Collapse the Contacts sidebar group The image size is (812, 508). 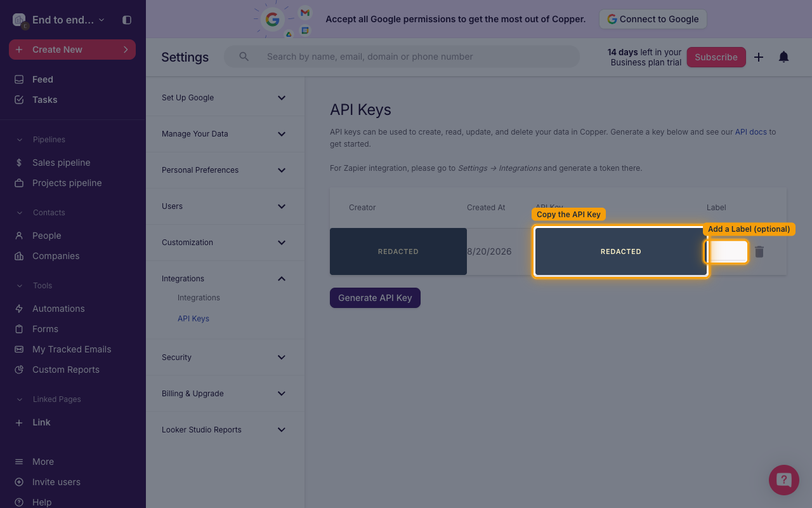click(19, 213)
